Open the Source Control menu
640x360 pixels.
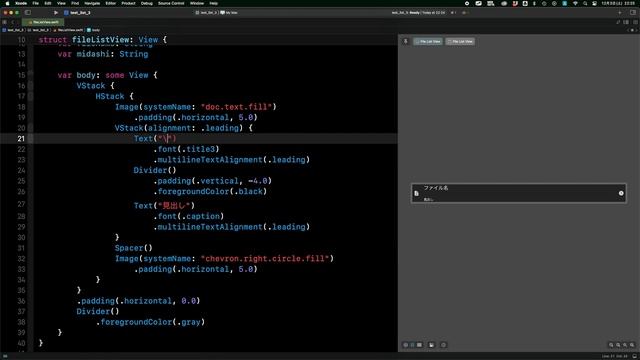click(171, 3)
